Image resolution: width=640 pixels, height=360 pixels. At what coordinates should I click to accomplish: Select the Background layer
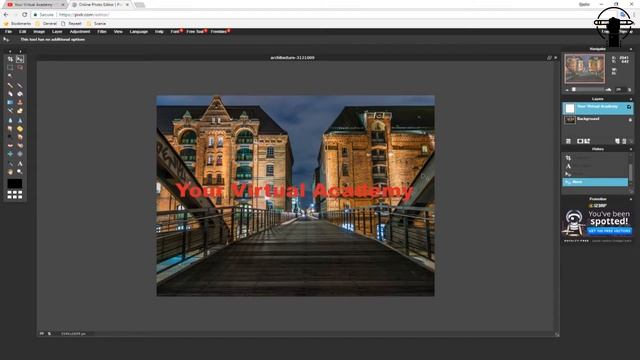(x=598, y=120)
